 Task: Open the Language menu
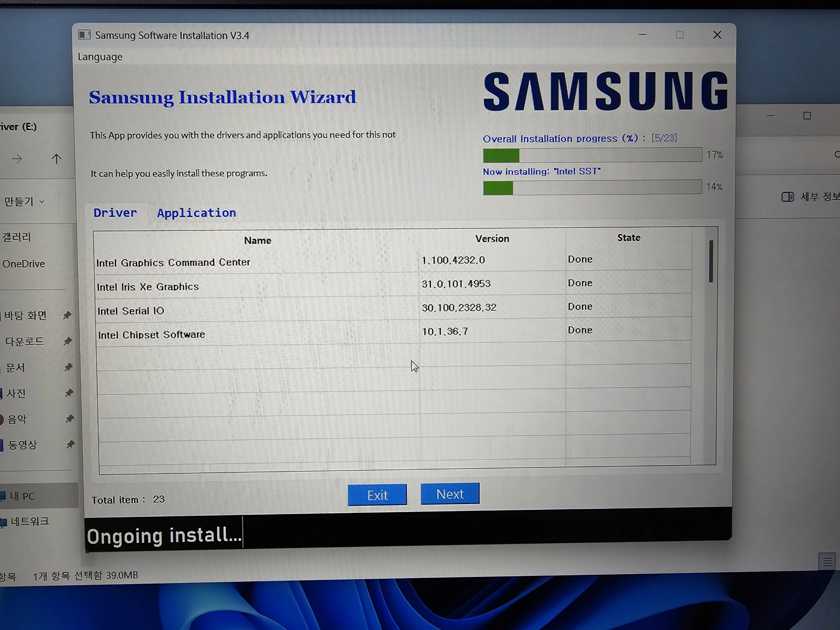point(100,57)
